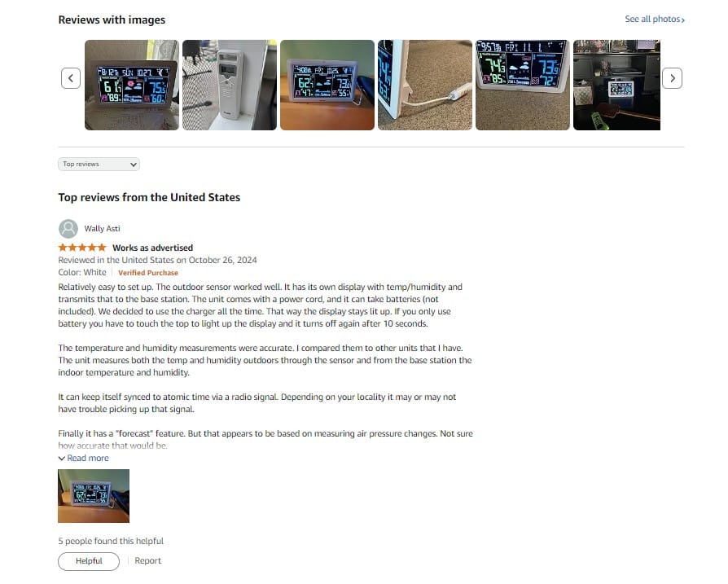Open photo of power cord on carpet
The image size is (728, 584).
pyautogui.click(x=425, y=85)
